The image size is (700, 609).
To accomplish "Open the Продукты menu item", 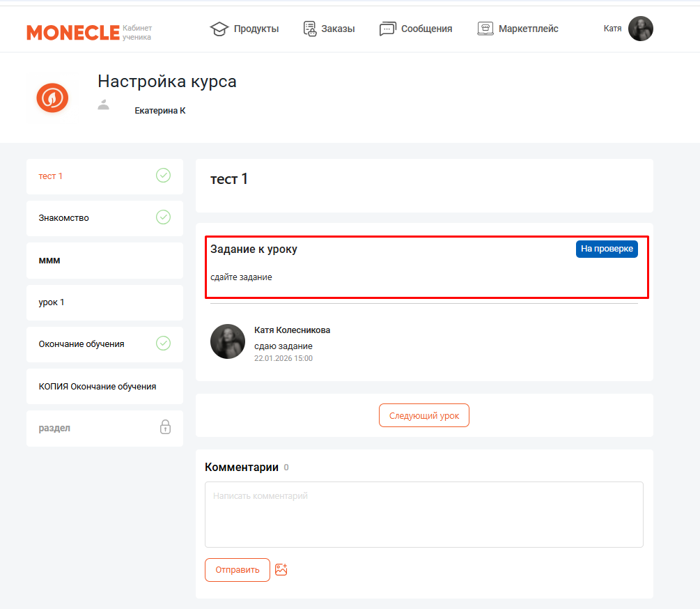I will tap(256, 29).
